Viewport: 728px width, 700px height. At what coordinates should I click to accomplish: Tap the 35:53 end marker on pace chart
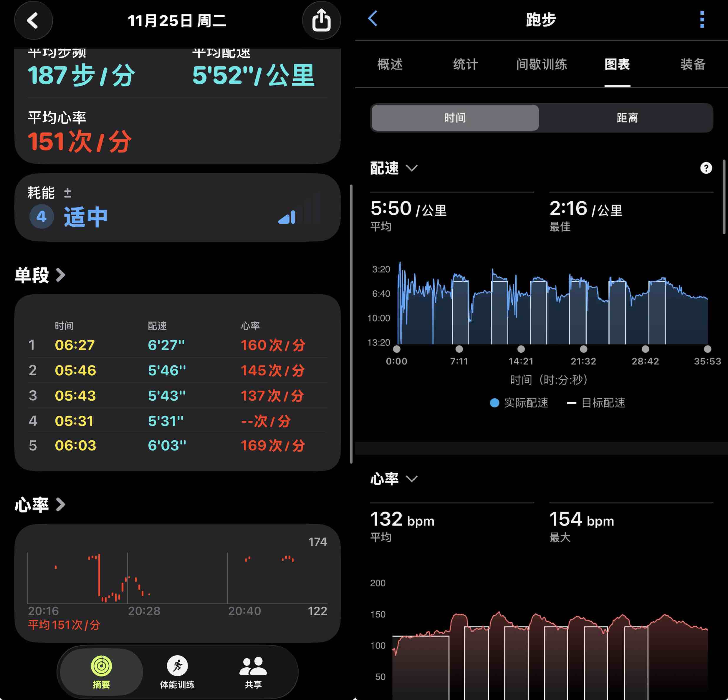click(708, 349)
